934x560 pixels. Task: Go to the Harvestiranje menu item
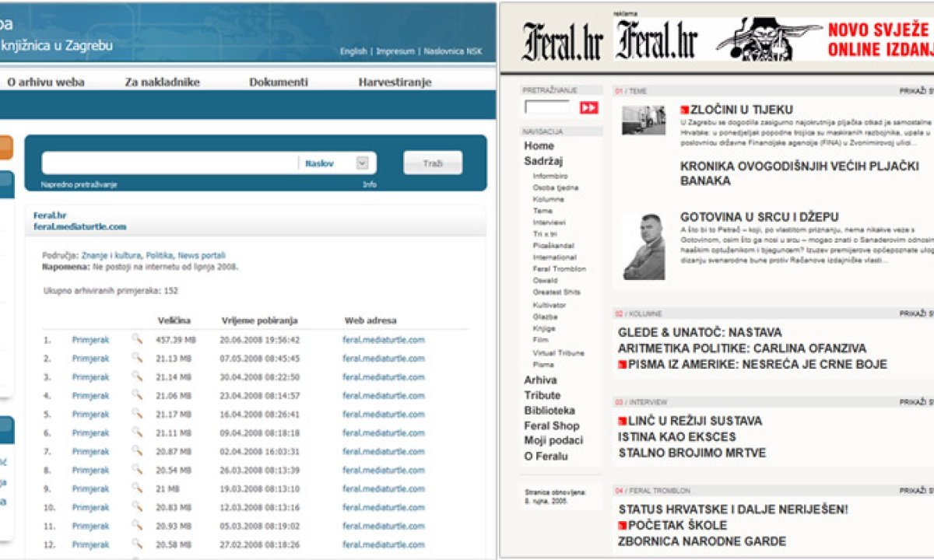coord(395,82)
